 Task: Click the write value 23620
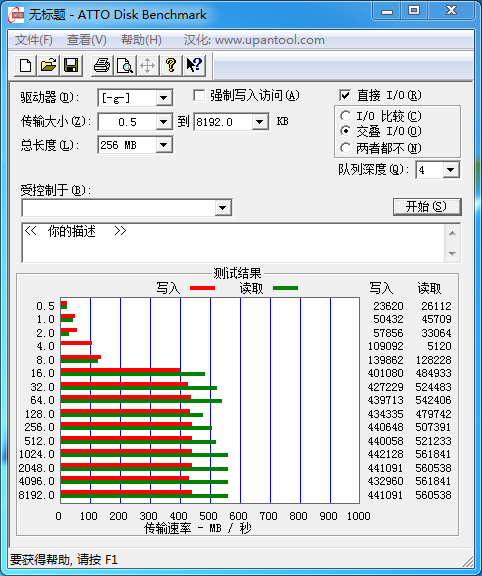click(388, 306)
